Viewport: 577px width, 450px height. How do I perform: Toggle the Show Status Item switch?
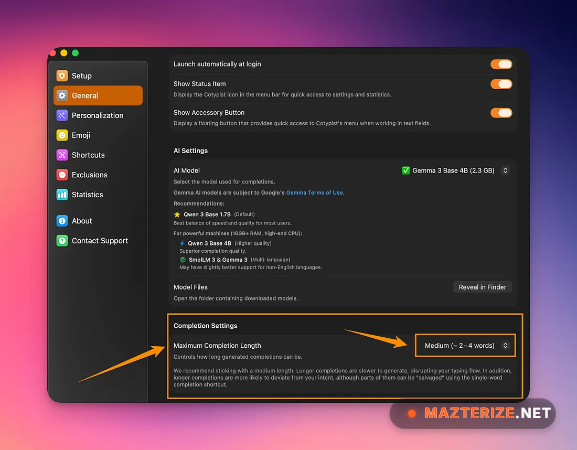pyautogui.click(x=501, y=84)
